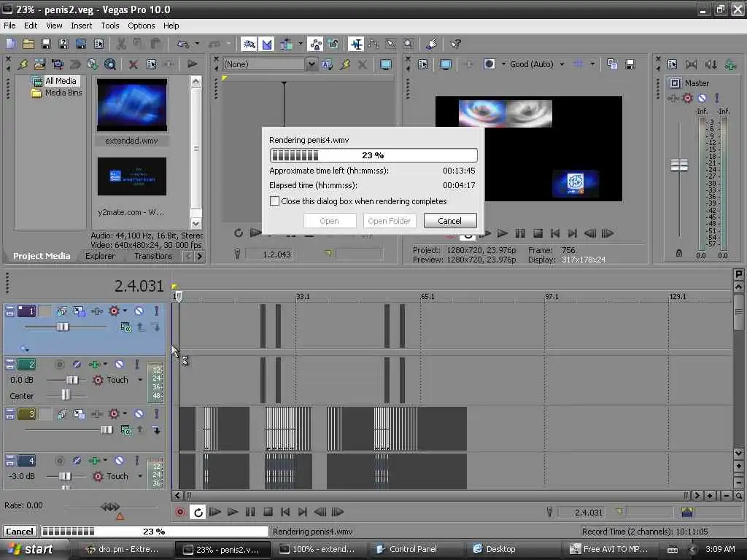Toggle the Automatic Crossfades icon
The height and width of the screenshot is (560, 747).
(267, 44)
